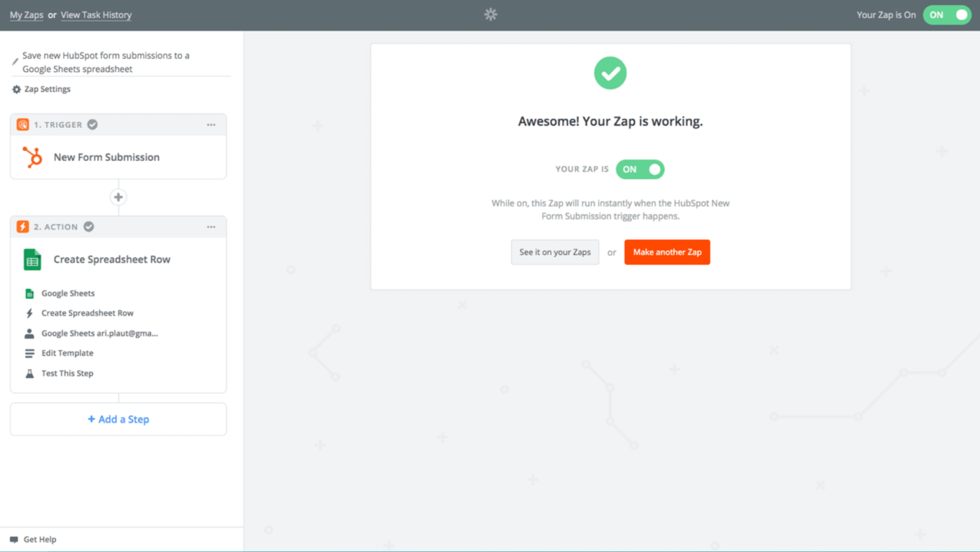Click the HubSpot logo icon in the trigger step
The width and height of the screenshot is (980, 552).
[x=32, y=157]
